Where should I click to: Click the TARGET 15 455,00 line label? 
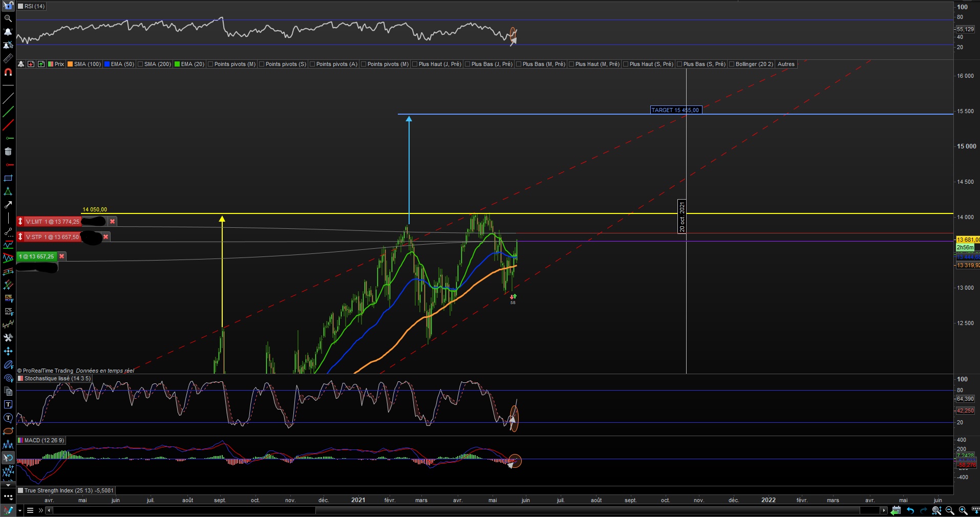pyautogui.click(x=675, y=110)
